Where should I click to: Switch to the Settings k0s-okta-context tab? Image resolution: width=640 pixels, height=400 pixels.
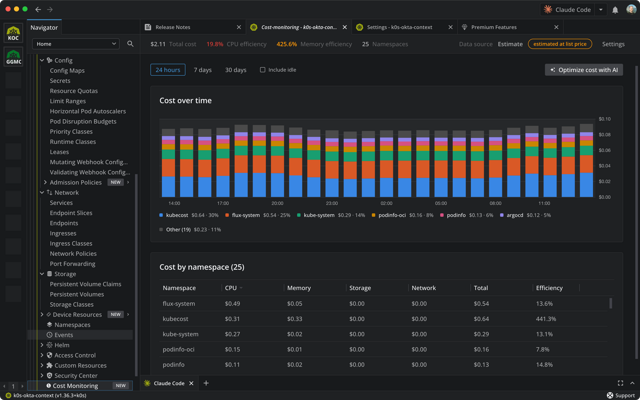404,27
